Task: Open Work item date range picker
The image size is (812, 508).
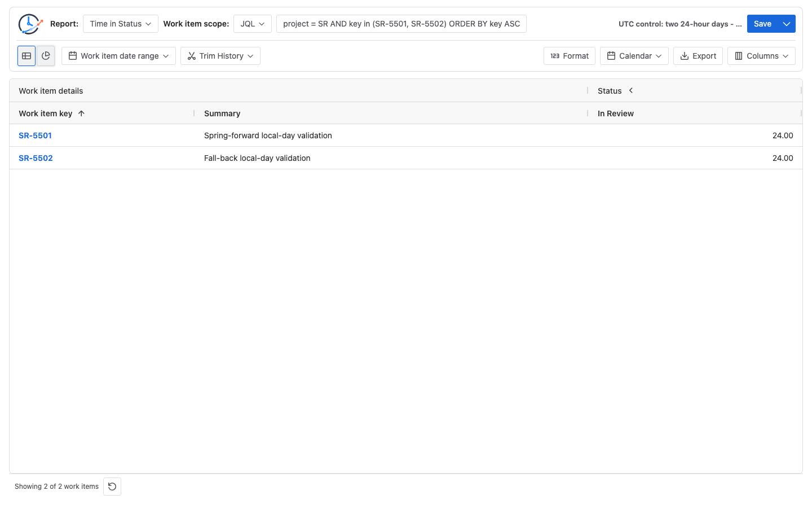Action: [x=118, y=56]
